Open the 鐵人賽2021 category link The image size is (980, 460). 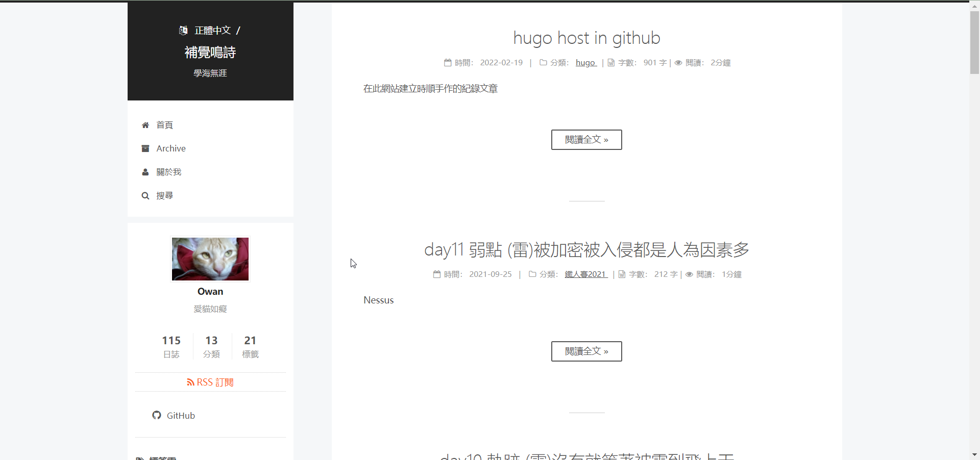585,274
